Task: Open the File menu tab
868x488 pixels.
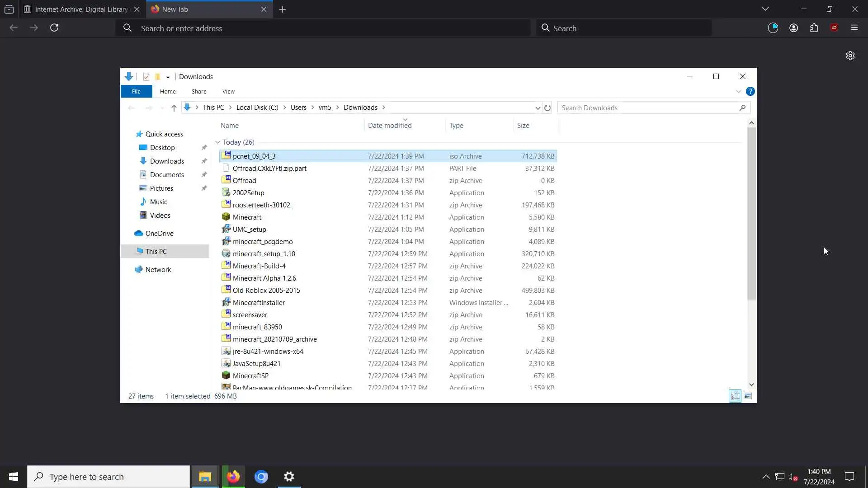Action: (x=136, y=91)
